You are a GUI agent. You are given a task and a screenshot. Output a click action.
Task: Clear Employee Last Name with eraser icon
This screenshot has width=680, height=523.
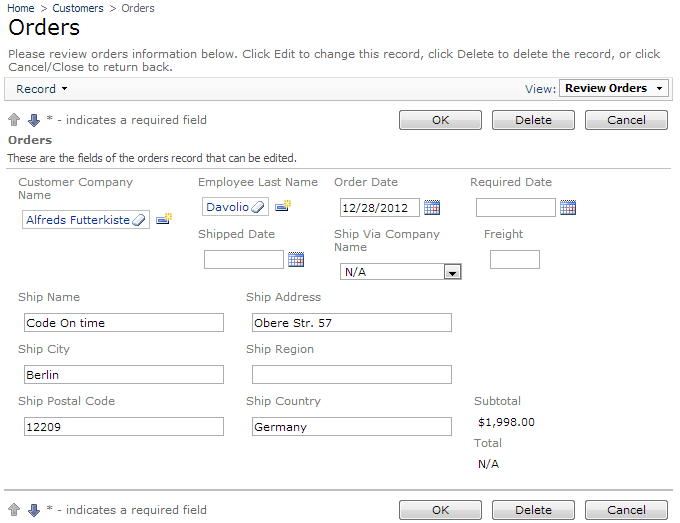[257, 207]
